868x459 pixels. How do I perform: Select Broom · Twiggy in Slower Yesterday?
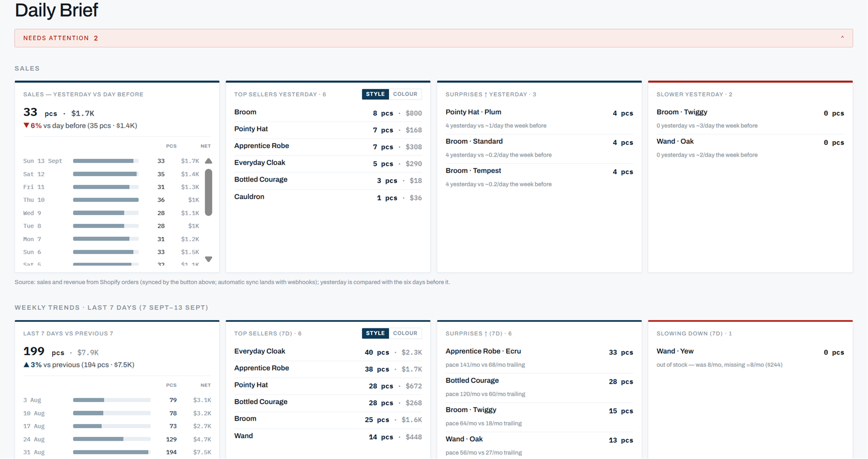pos(750,119)
